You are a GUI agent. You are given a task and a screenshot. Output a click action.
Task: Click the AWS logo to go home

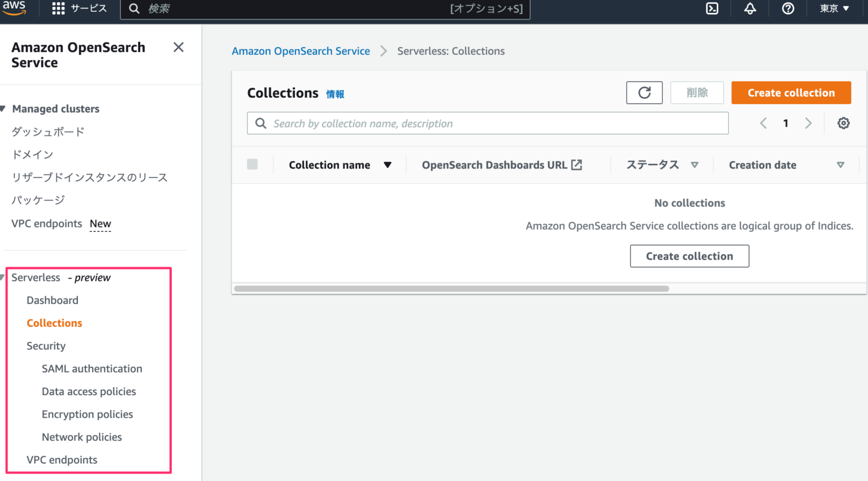point(14,7)
